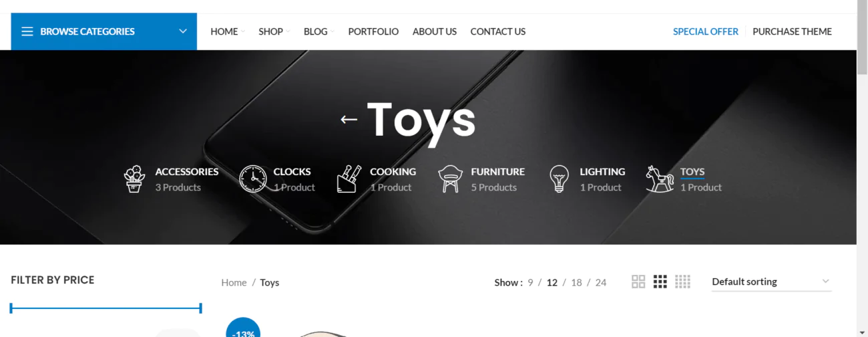The height and width of the screenshot is (337, 868).
Task: Go to the Contact Us page
Action: click(x=498, y=31)
